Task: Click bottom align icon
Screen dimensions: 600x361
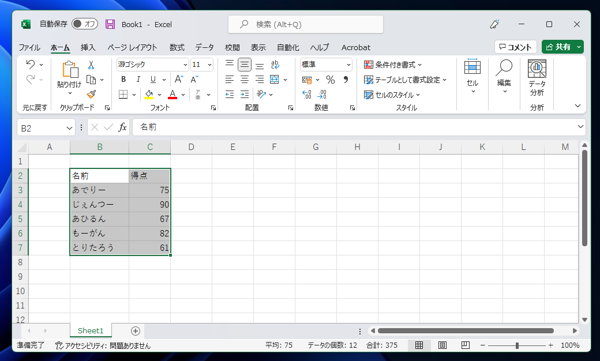Action: [x=259, y=65]
